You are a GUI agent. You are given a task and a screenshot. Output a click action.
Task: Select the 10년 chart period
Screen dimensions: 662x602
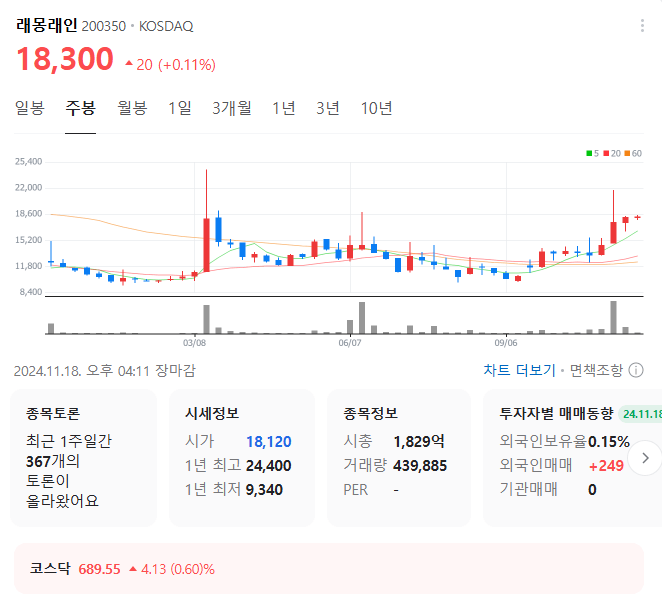[377, 108]
